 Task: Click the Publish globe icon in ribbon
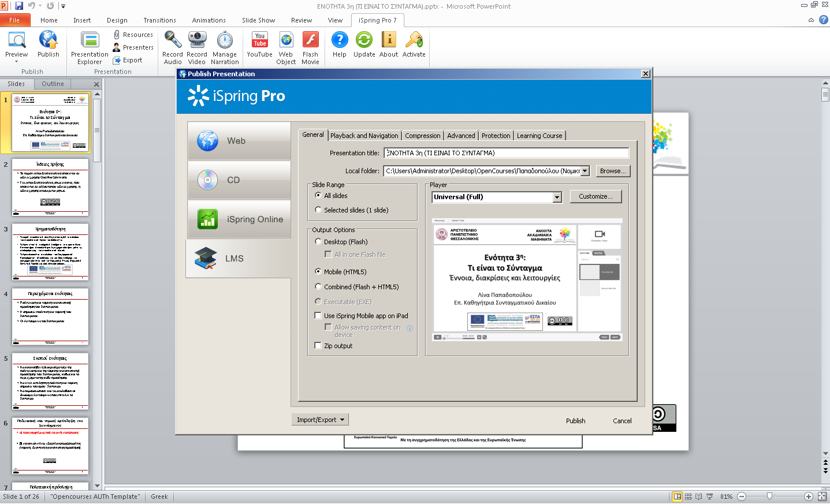(x=48, y=40)
